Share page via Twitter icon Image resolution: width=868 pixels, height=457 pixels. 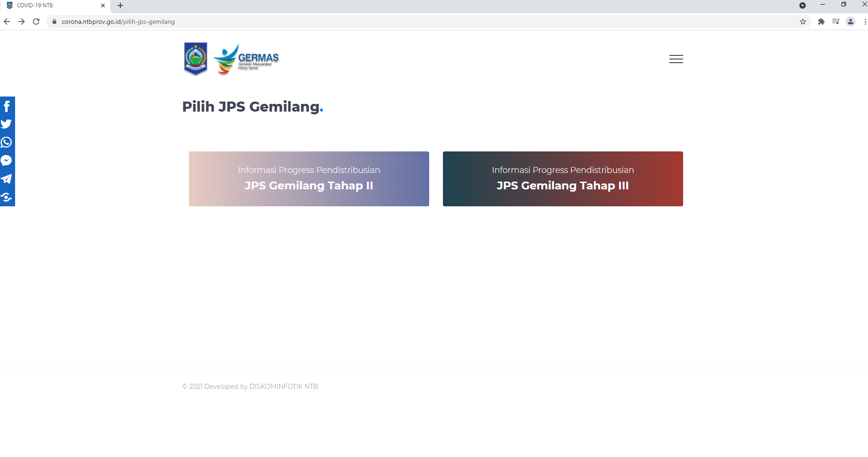(7, 124)
